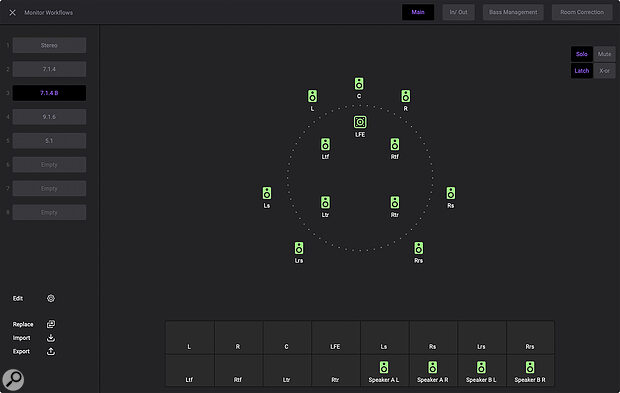620x393 pixels.
Task: Solo the Ltf top front speaker
Action: tap(325, 144)
